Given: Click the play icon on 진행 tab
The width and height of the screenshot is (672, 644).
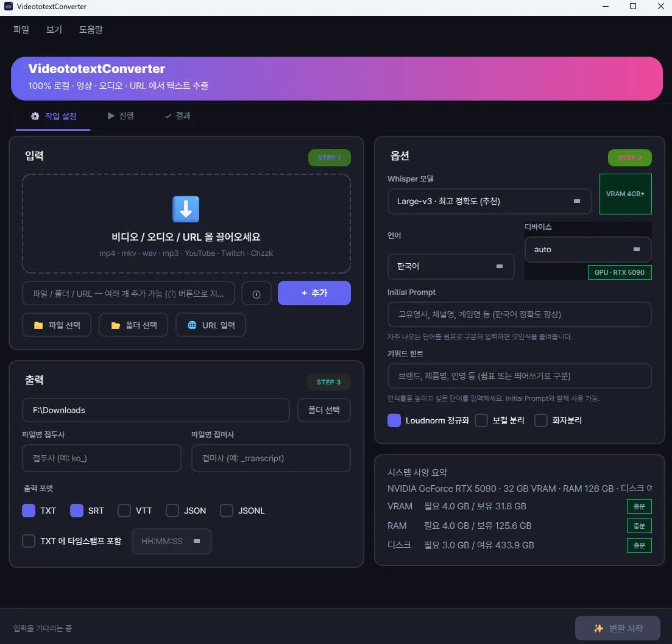Looking at the screenshot, I should click(x=111, y=116).
